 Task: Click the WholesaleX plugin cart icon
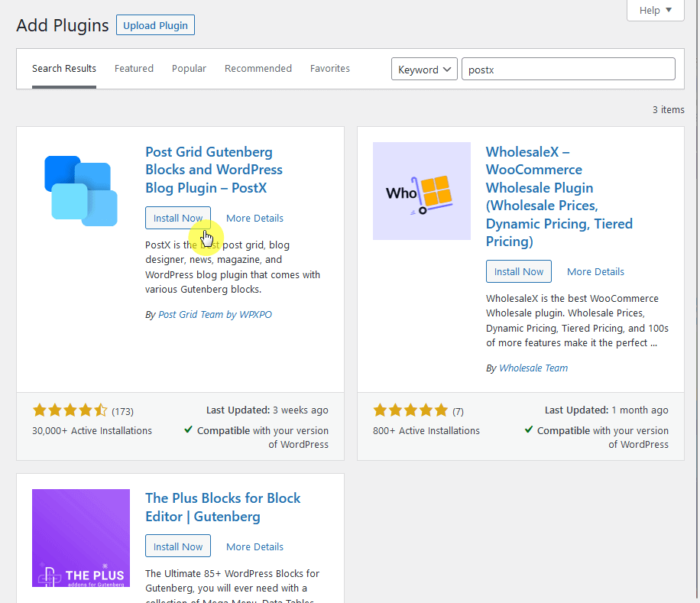tap(421, 191)
